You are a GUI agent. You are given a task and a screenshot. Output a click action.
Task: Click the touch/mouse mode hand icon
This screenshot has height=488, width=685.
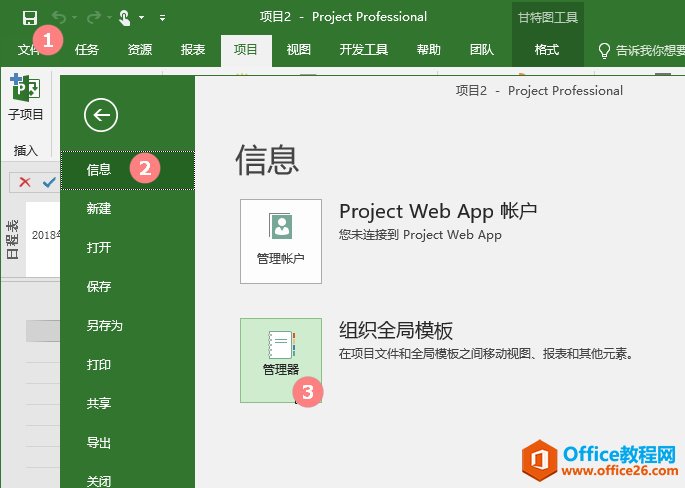(x=125, y=17)
